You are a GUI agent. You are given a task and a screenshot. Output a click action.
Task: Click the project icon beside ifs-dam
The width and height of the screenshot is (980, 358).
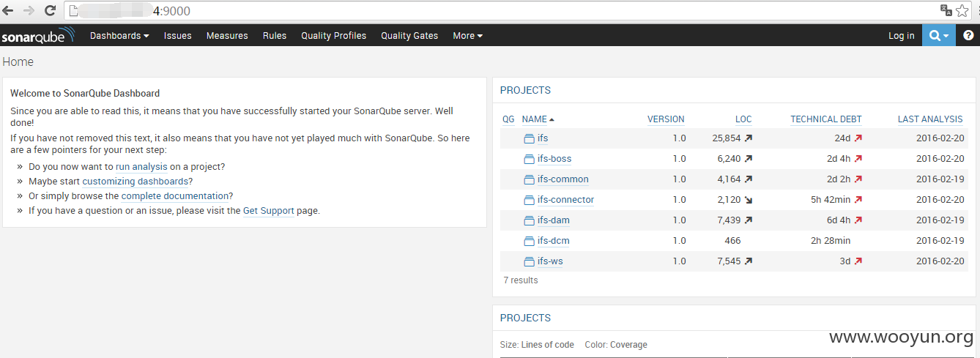(530, 220)
